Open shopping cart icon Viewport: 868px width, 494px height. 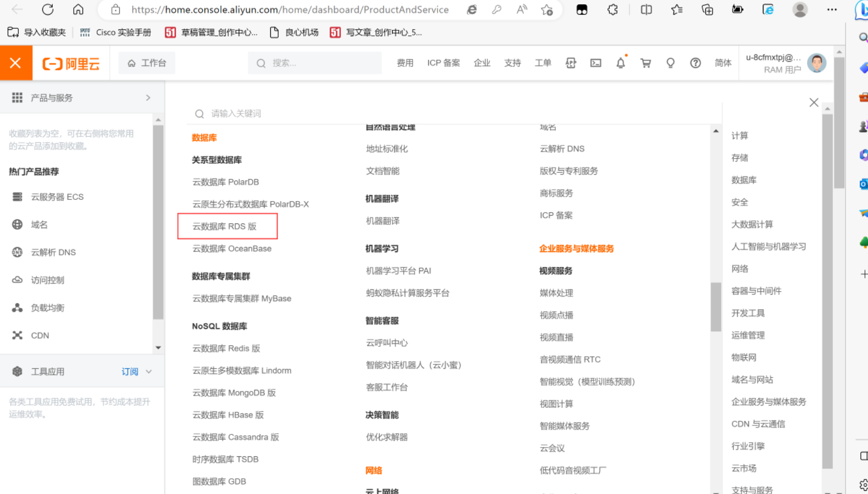646,63
